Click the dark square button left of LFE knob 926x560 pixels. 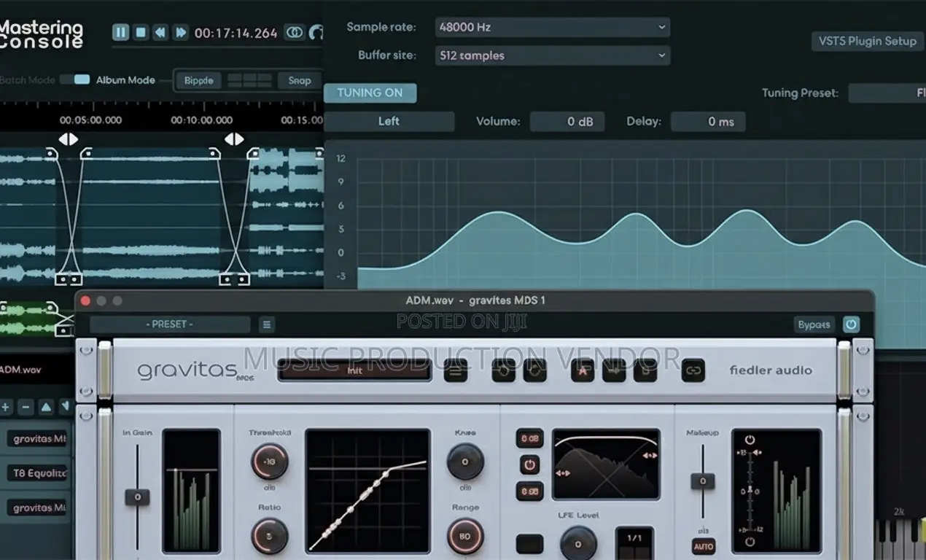click(x=529, y=544)
